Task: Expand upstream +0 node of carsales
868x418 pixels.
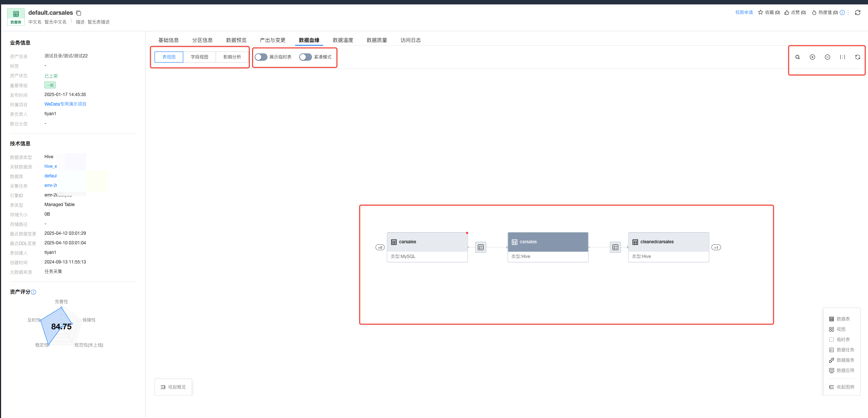Action: click(380, 247)
